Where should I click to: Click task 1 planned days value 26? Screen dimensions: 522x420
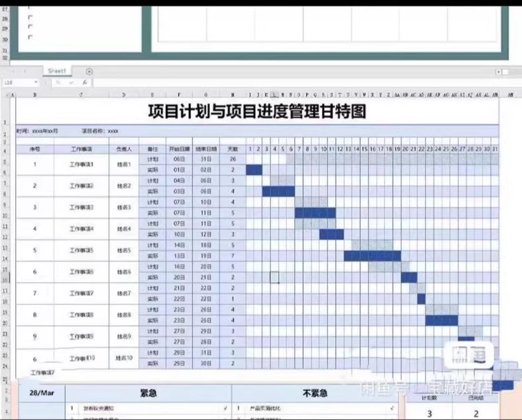[233, 159]
